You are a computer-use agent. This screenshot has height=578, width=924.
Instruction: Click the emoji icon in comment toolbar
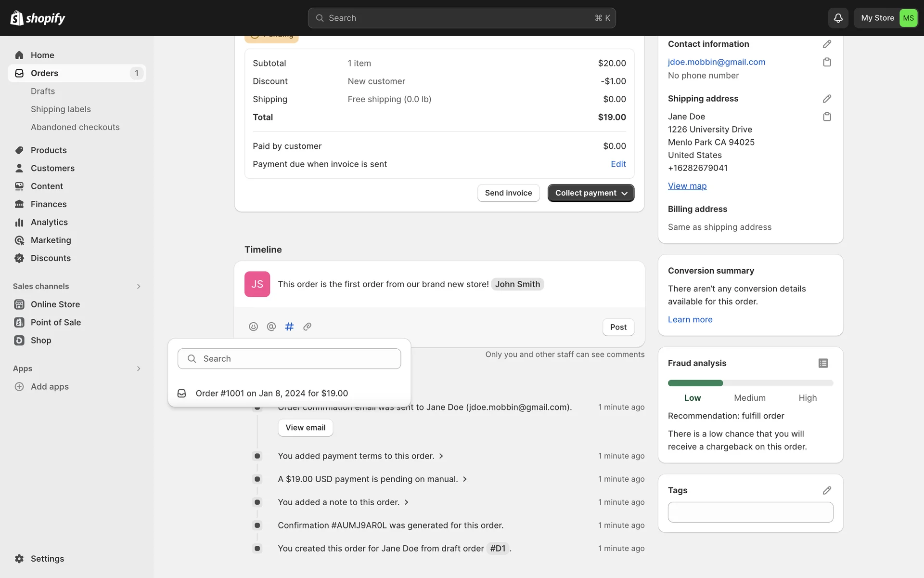253,327
